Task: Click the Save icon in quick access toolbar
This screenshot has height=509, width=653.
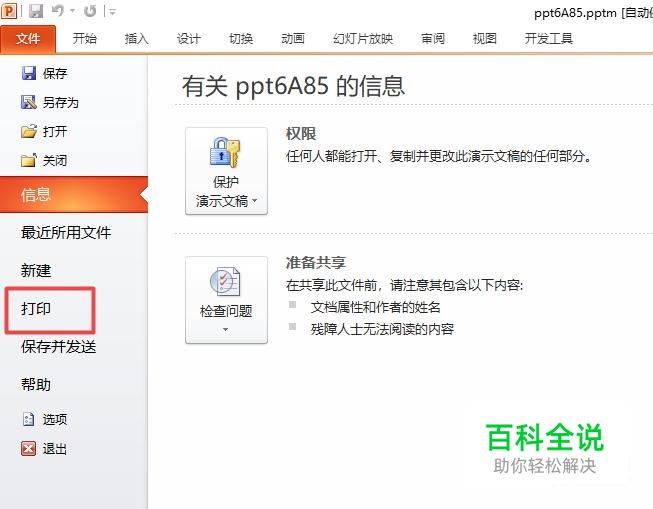Action: (36, 11)
